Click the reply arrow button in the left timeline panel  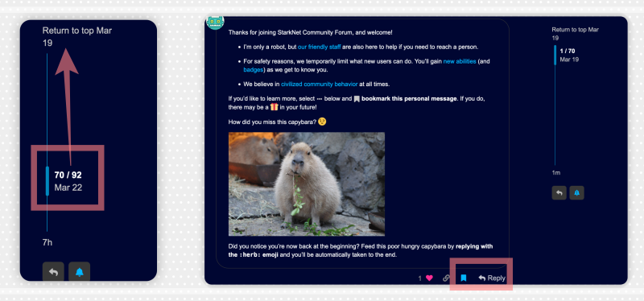(x=53, y=271)
